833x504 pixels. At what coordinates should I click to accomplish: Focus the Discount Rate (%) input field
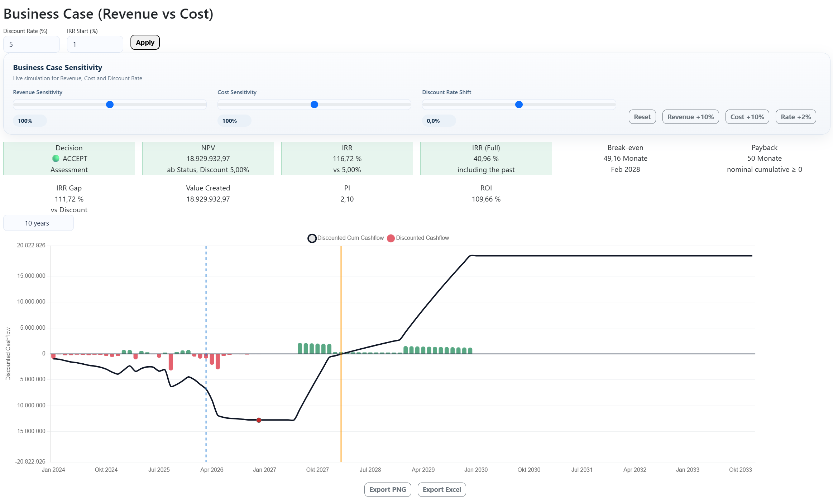(x=32, y=44)
